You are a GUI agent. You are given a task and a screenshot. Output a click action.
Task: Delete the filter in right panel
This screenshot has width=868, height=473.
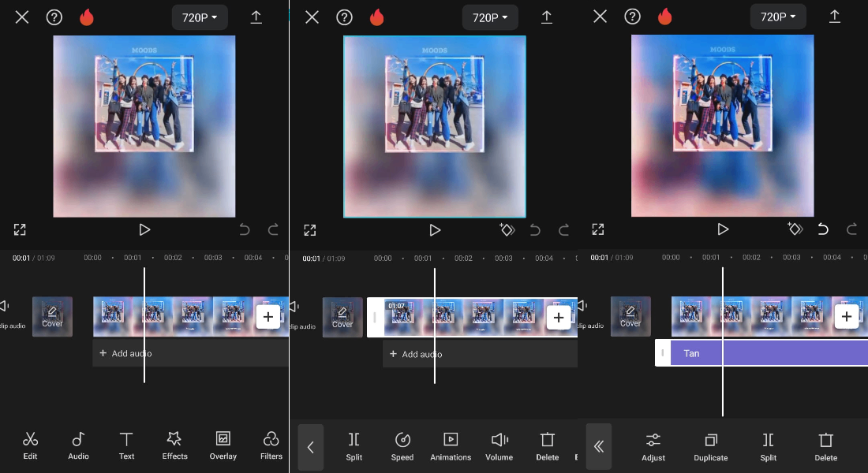point(826,448)
